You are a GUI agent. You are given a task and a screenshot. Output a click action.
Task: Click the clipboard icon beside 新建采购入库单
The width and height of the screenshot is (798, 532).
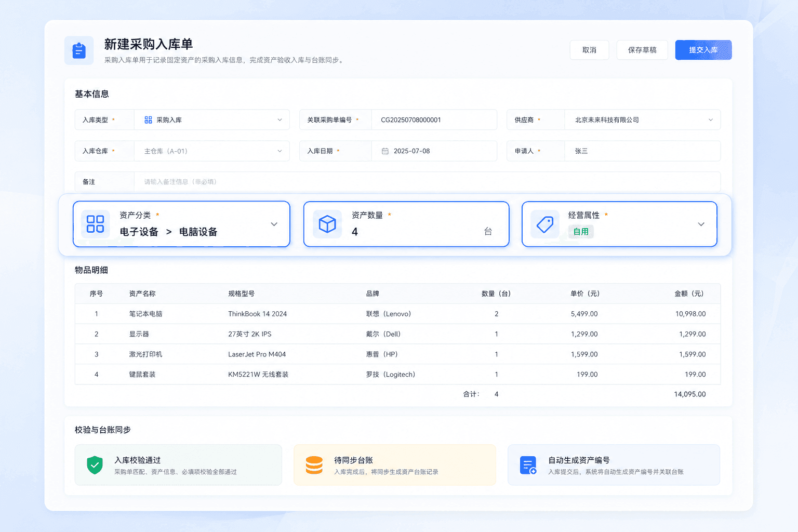(79, 50)
